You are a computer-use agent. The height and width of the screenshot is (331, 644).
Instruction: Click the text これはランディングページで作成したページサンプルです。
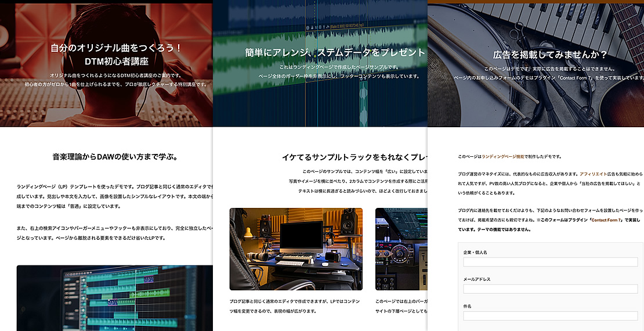(x=339, y=67)
